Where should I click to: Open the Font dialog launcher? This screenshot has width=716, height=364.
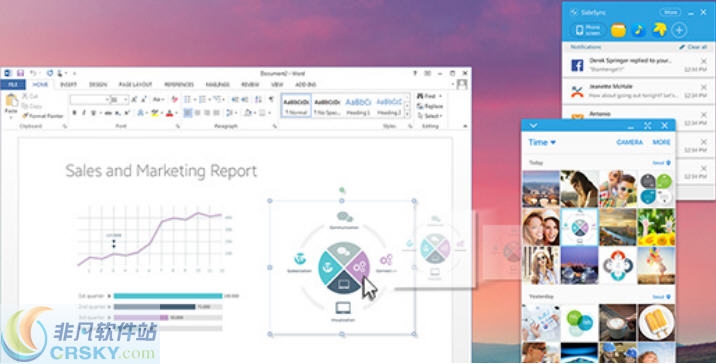[178, 126]
